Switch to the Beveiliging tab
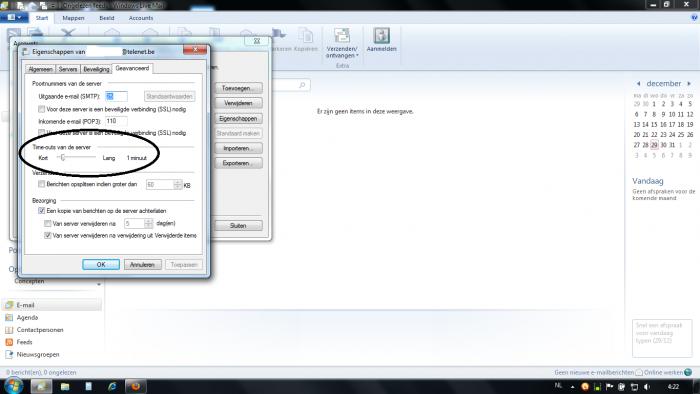This screenshot has height=394, width=700. (96, 69)
